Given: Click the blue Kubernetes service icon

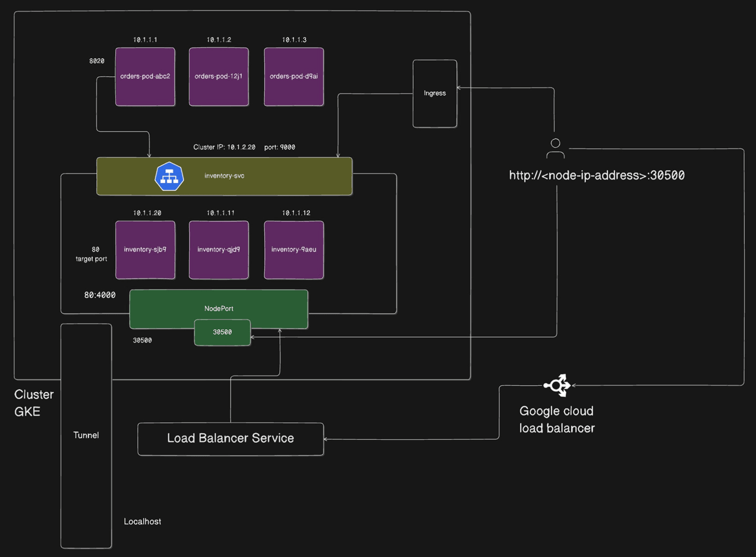Looking at the screenshot, I should pos(169,176).
